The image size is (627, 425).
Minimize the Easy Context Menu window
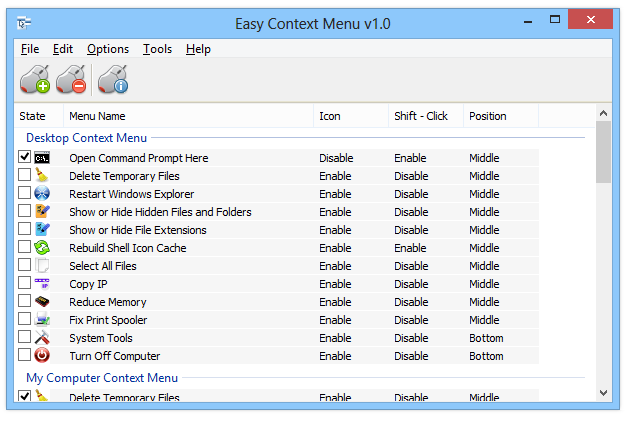coord(528,20)
